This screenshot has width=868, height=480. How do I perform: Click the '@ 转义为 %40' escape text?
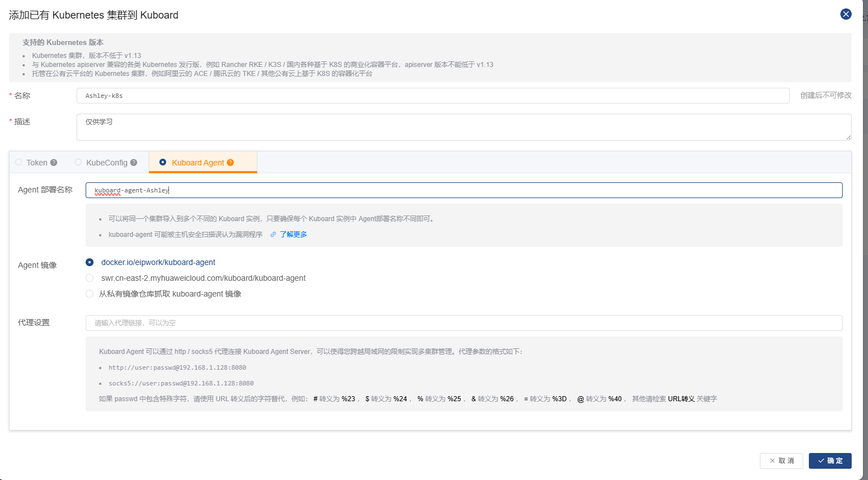pyautogui.click(x=599, y=399)
